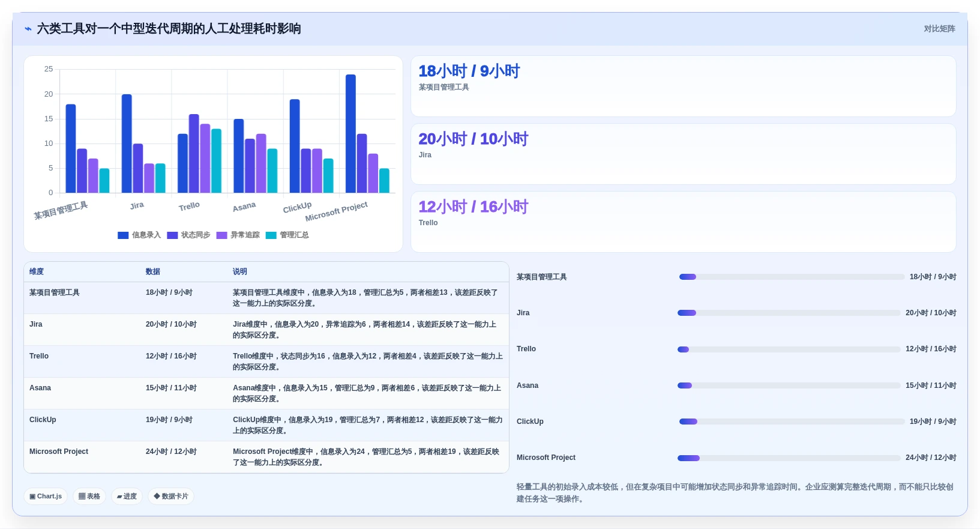
Task: Click Jira's tallest blue bar in the chart
Action: (x=127, y=144)
